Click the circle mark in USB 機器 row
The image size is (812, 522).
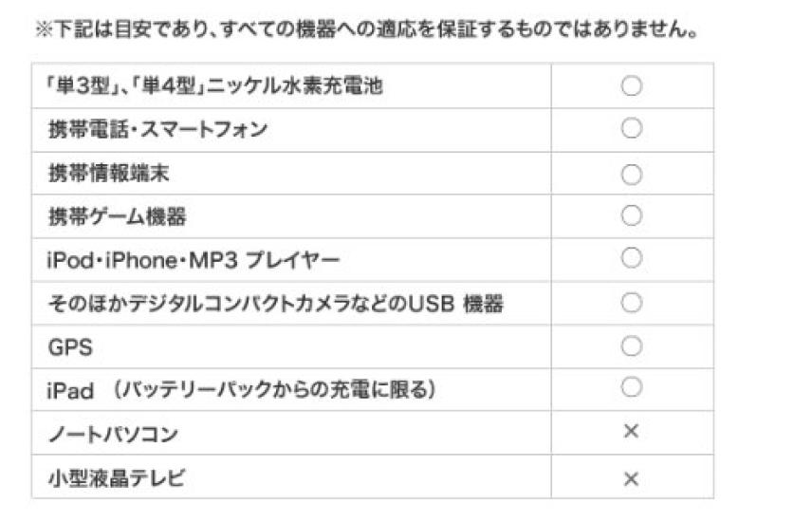632,303
